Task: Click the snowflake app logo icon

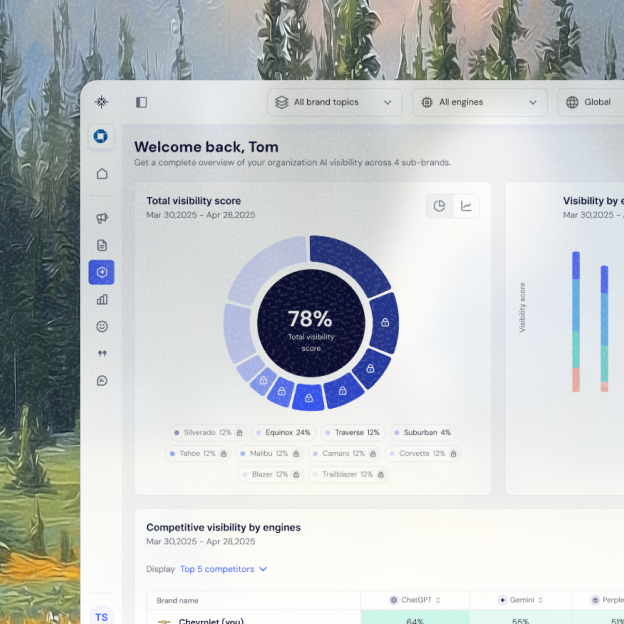Action: [x=101, y=102]
